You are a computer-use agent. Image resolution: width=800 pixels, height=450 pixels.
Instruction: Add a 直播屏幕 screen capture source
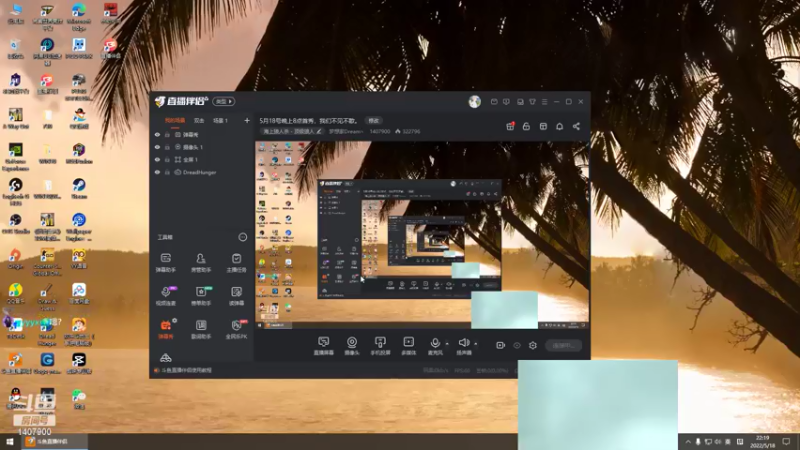pos(323,345)
